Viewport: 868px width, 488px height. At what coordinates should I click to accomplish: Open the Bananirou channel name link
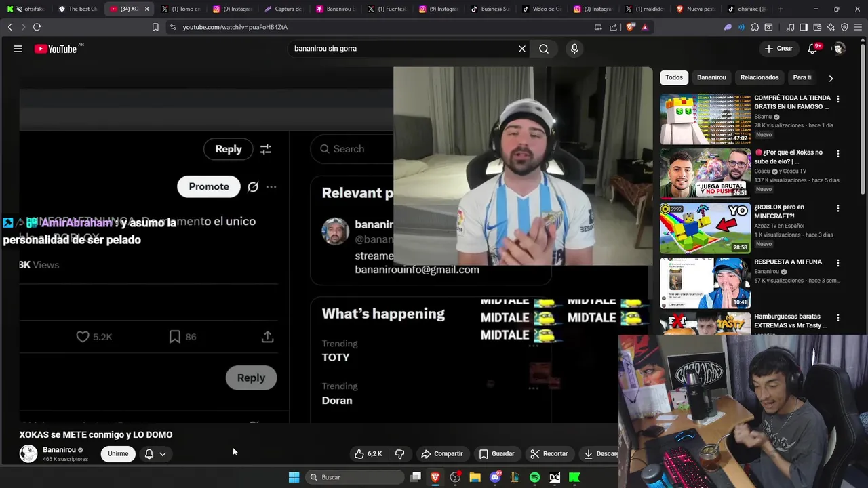click(x=59, y=450)
